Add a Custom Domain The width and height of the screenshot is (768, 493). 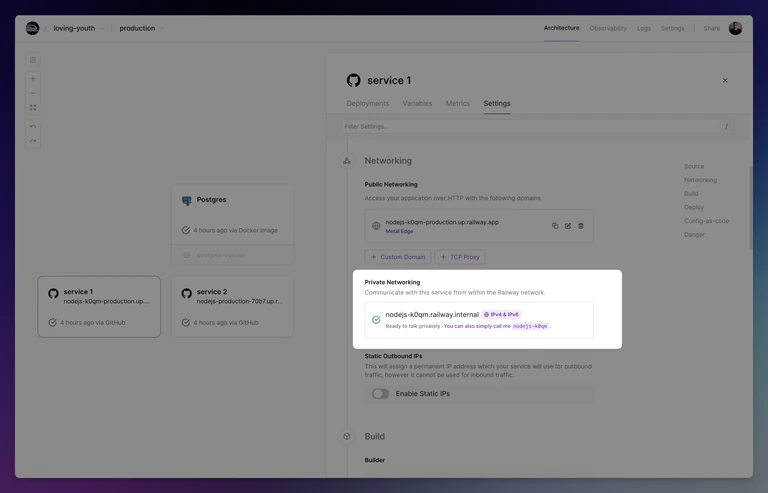(398, 257)
